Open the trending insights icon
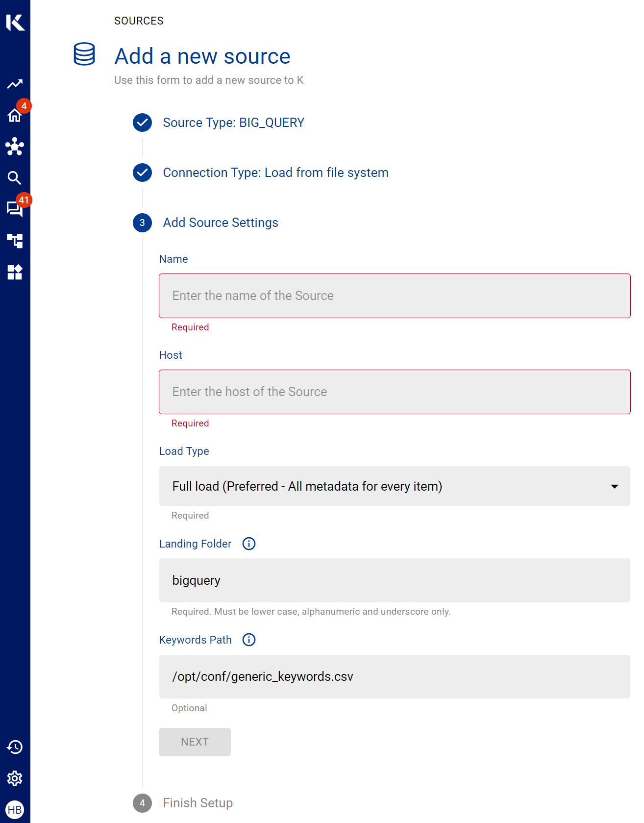The height and width of the screenshot is (823, 644). tap(15, 84)
